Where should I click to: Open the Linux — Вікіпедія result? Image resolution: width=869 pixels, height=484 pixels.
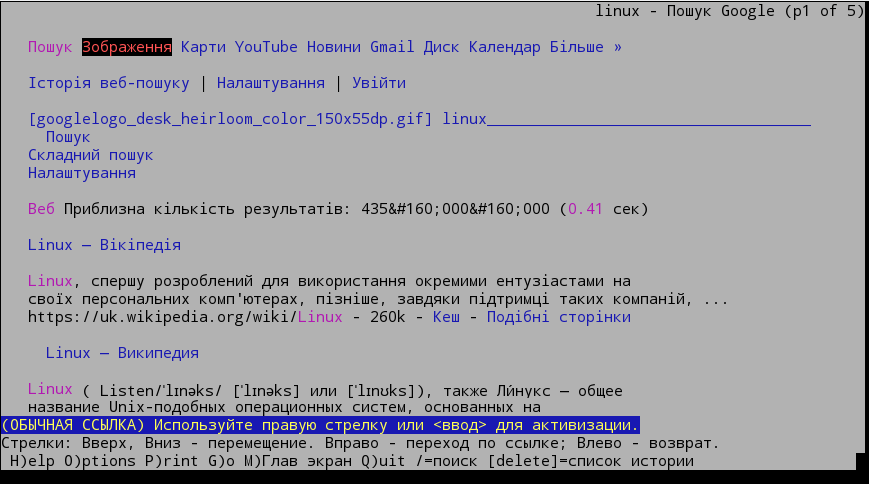pos(104,245)
